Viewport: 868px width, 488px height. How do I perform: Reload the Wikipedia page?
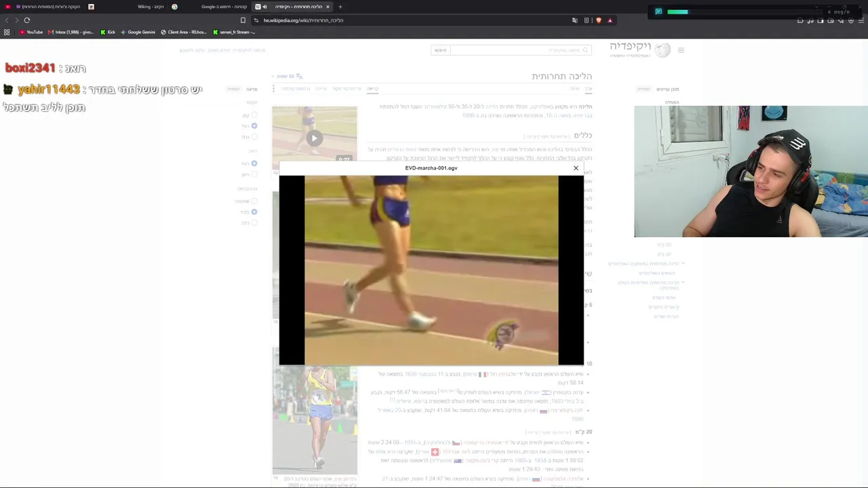tap(27, 20)
